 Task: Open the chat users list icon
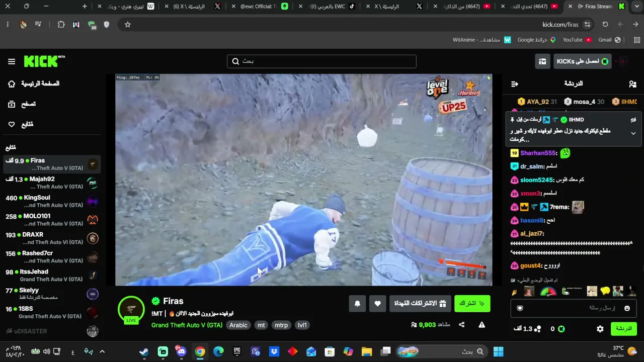click(632, 84)
